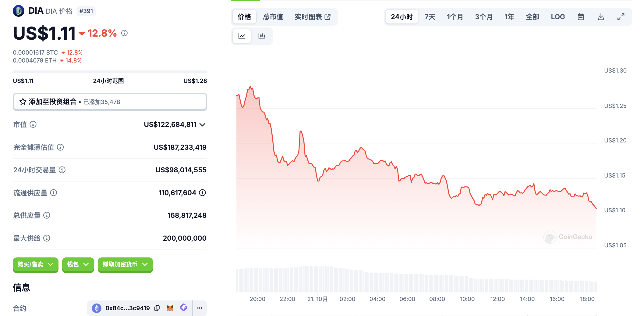Switch to candlestick chart view
This screenshot has height=316, width=644.
coord(262,36)
